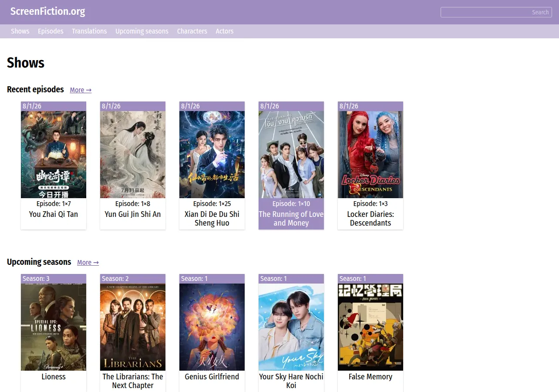
Task: Select Translations in the navigation bar
Action: pyautogui.click(x=89, y=31)
